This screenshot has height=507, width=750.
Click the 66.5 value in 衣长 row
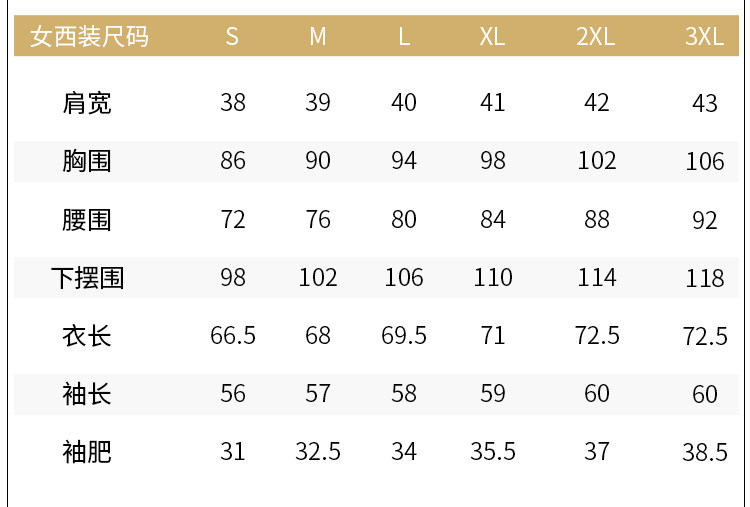tap(233, 335)
